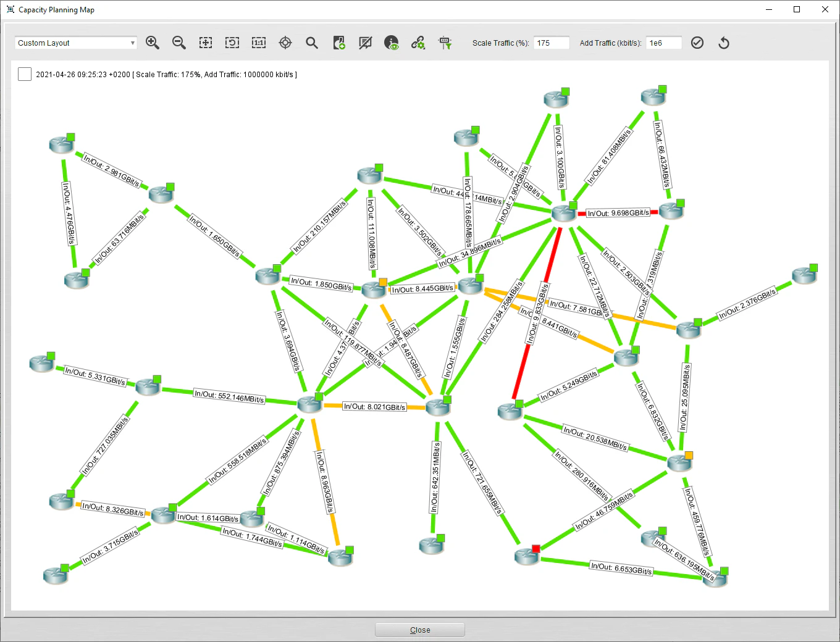Zoom out of the map
The width and height of the screenshot is (840, 642).
tap(178, 43)
